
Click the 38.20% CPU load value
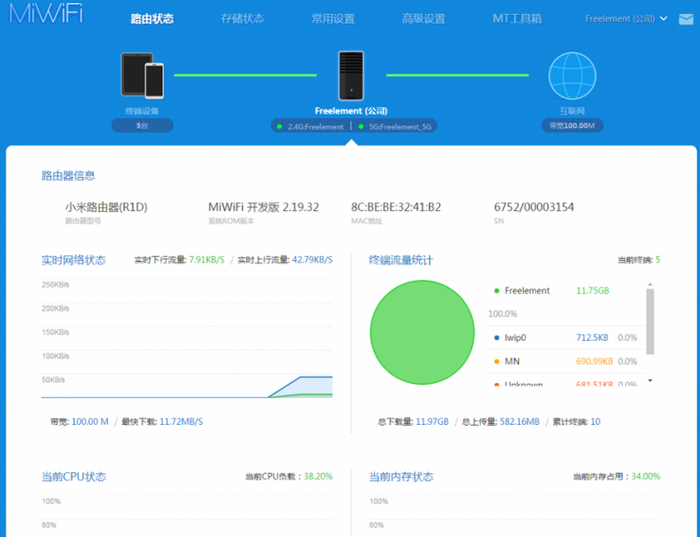point(318,477)
